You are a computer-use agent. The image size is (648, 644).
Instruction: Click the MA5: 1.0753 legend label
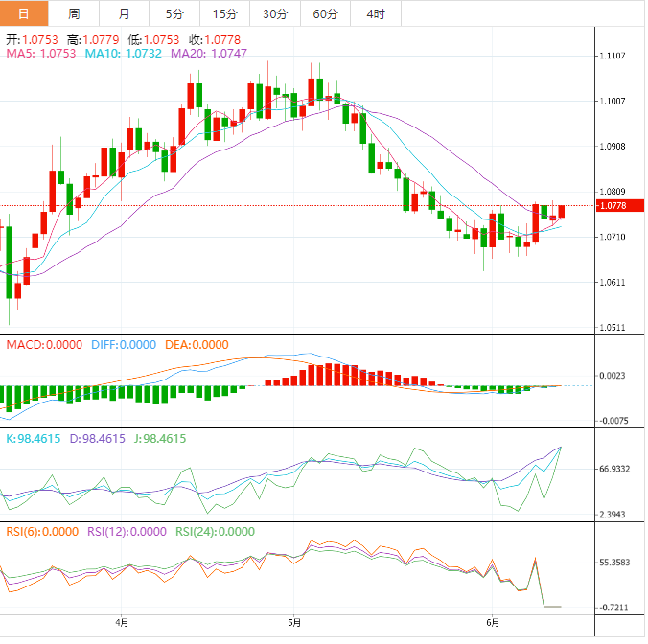41,54
